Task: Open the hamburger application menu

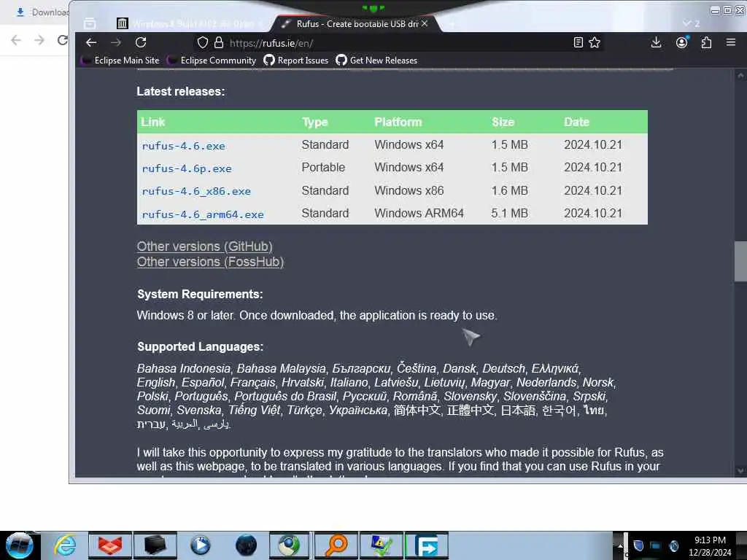Action: click(731, 43)
